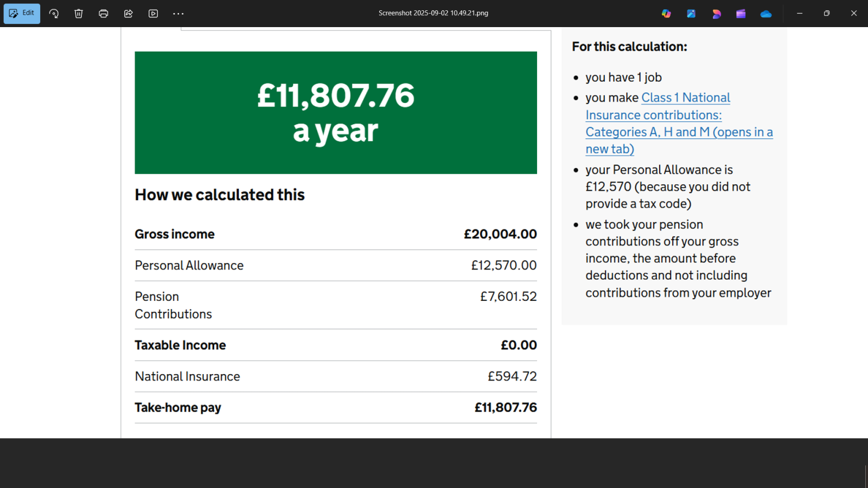
Task: Click the Edit image button
Action: 22,14
